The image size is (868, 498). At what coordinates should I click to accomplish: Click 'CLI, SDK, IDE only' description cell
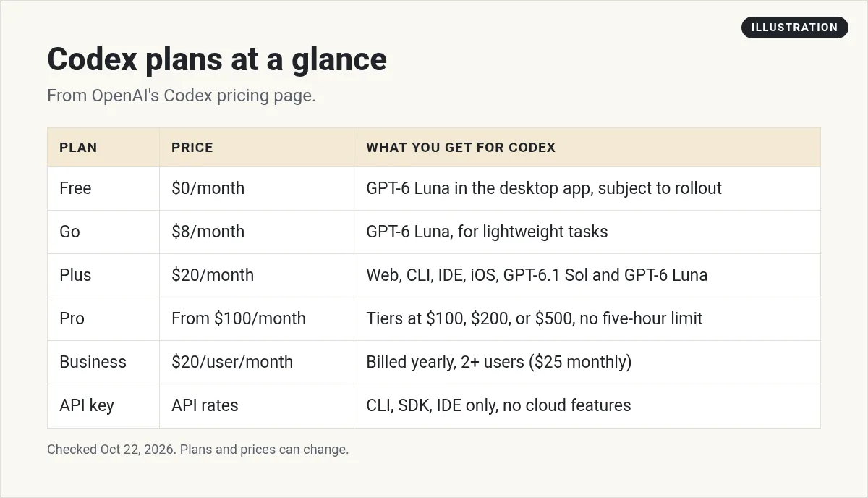tap(587, 405)
